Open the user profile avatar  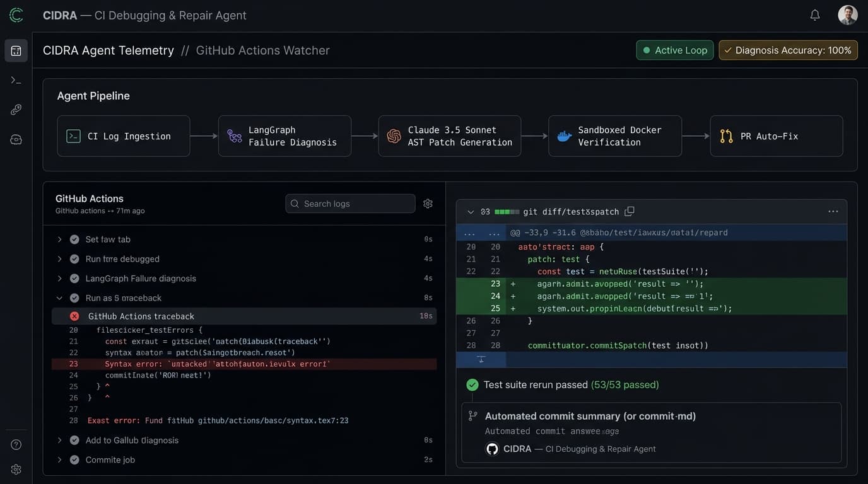click(x=848, y=15)
